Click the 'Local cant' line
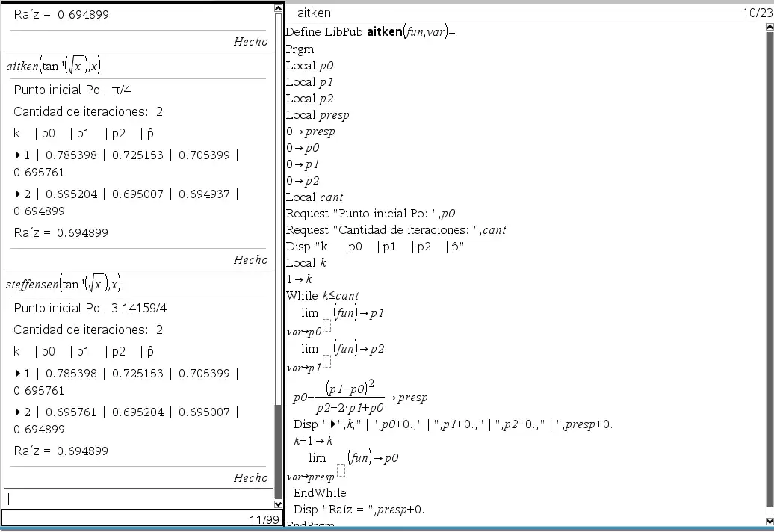774x532 pixels. (x=315, y=197)
